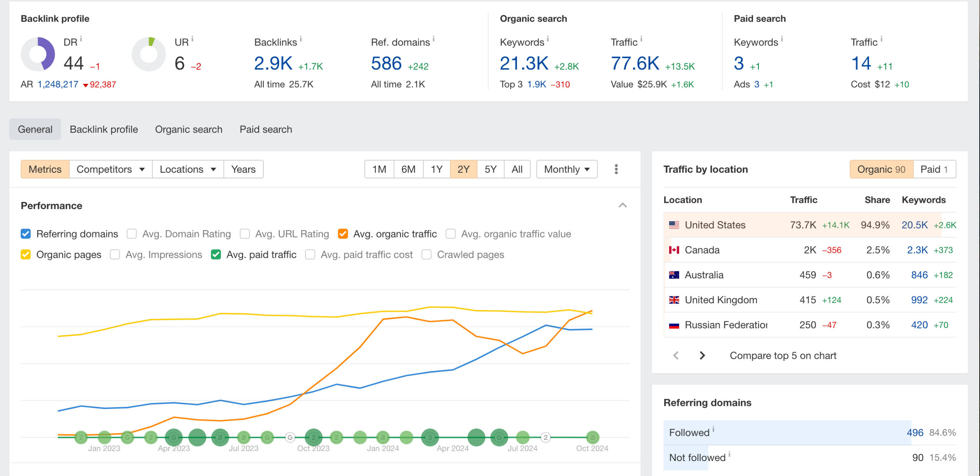Image resolution: width=980 pixels, height=476 pixels.
Task: Click the update marker at Oct 2024
Action: click(x=592, y=437)
